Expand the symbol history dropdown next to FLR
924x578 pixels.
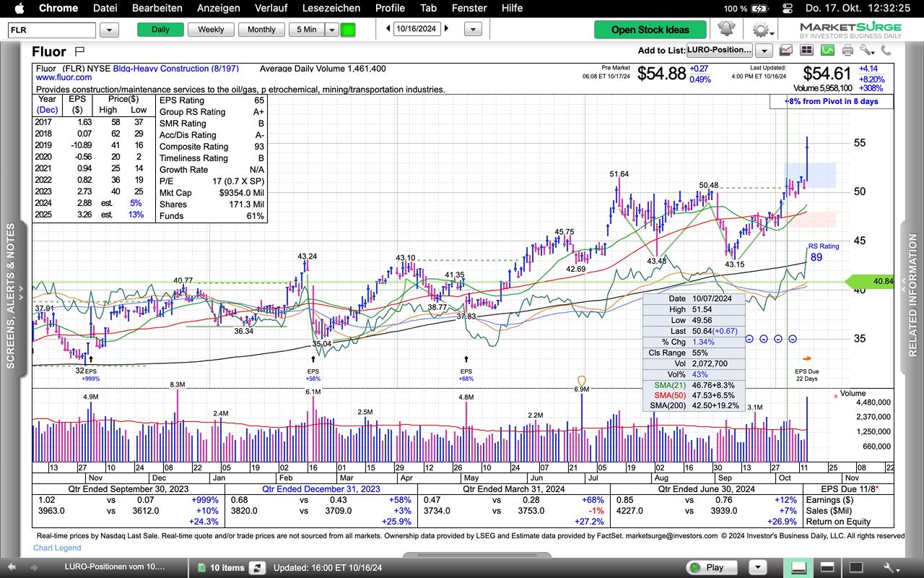tap(109, 30)
